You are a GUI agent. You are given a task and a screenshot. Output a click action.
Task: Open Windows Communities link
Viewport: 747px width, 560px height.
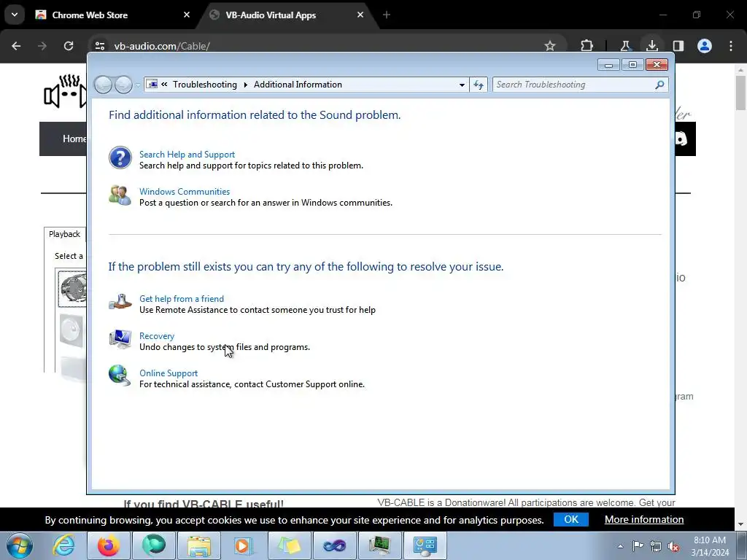click(185, 192)
